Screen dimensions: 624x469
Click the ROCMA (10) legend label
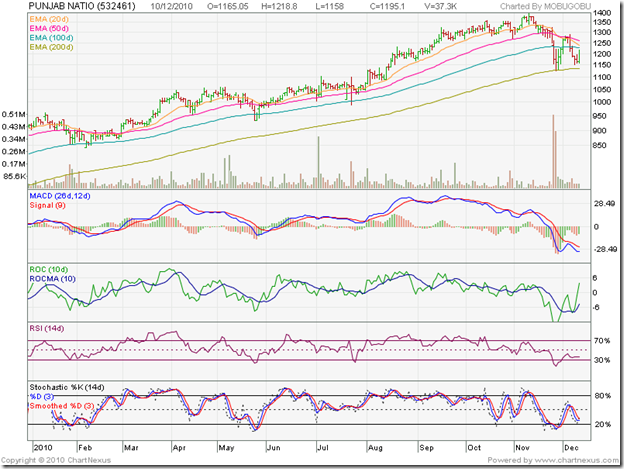click(x=52, y=279)
